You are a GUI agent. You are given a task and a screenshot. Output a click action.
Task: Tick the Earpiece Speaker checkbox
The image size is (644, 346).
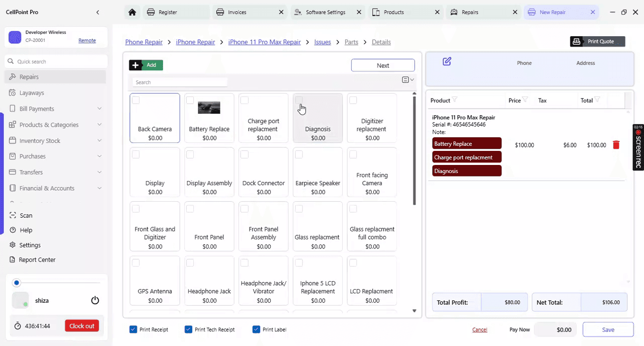(x=299, y=154)
